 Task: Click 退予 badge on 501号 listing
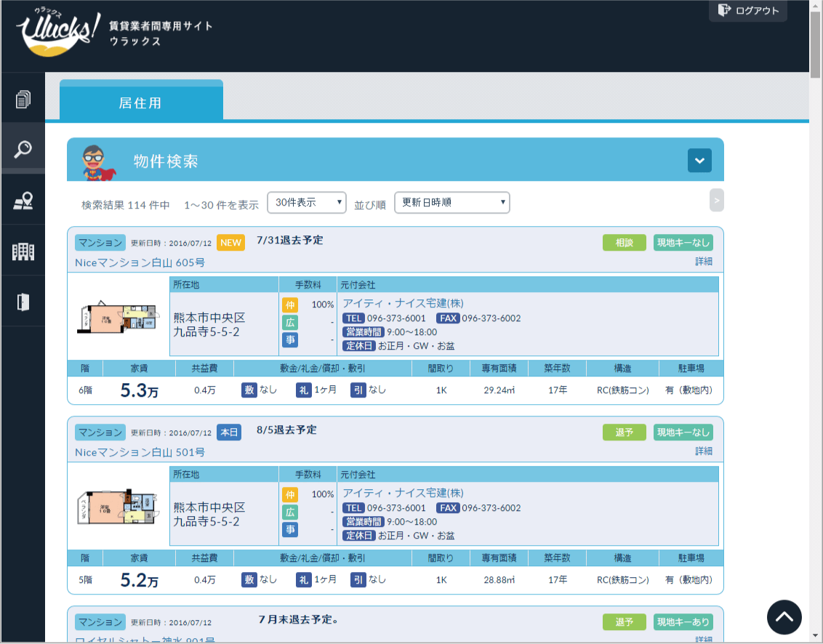(624, 432)
